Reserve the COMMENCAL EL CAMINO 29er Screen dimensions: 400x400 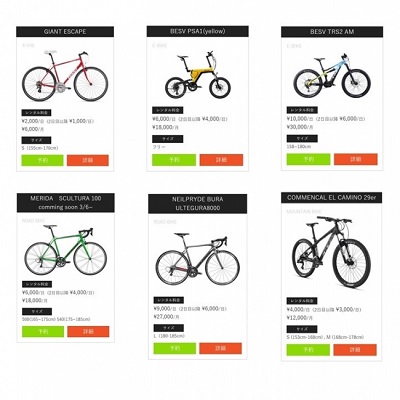tap(308, 350)
